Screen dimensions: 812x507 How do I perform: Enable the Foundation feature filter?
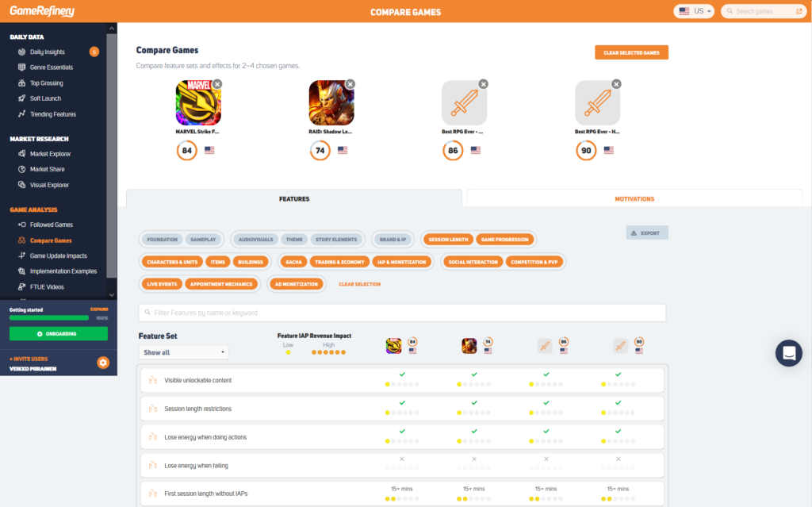[164, 238]
